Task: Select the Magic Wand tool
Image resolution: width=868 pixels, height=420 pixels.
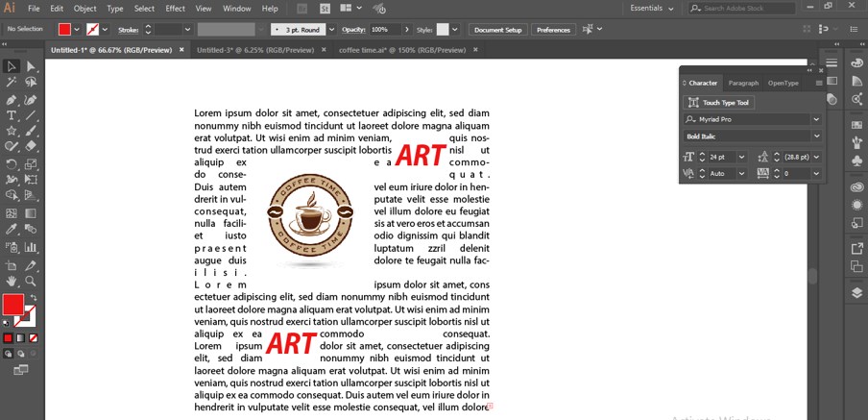Action: [x=12, y=83]
